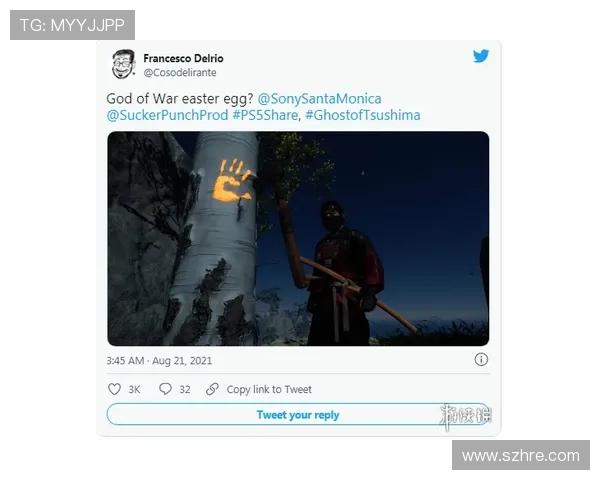Visit the @SuckerPunchProd mention link
The image size is (600, 480).
point(168,115)
